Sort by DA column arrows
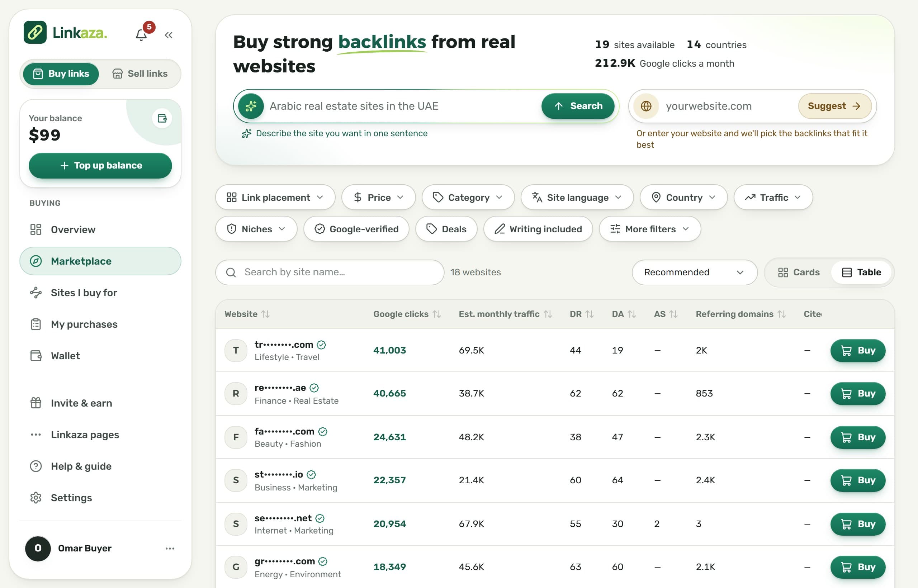This screenshot has width=918, height=588. (x=631, y=314)
